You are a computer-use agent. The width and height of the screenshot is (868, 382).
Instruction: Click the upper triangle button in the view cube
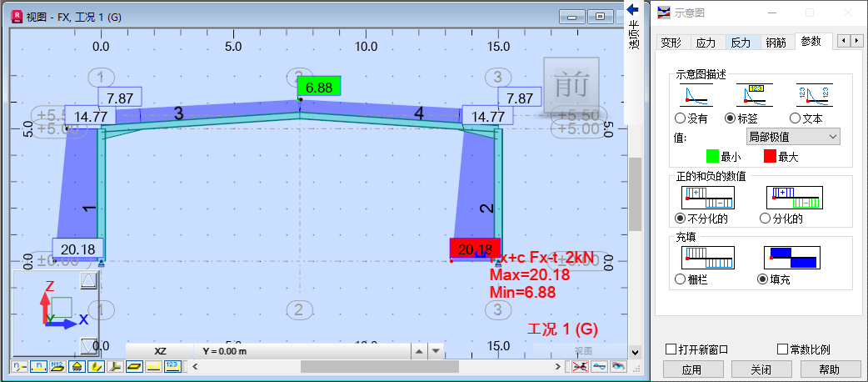88,281
